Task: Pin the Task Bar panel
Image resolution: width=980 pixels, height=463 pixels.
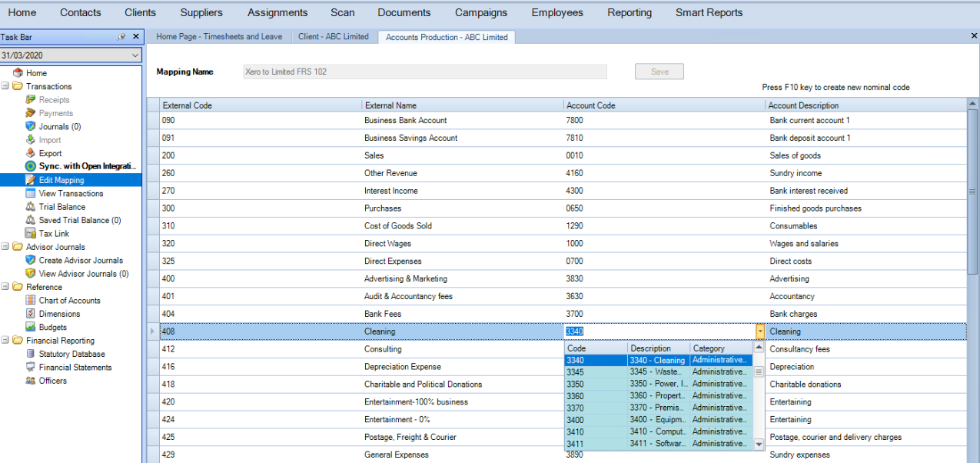Action: [x=121, y=37]
